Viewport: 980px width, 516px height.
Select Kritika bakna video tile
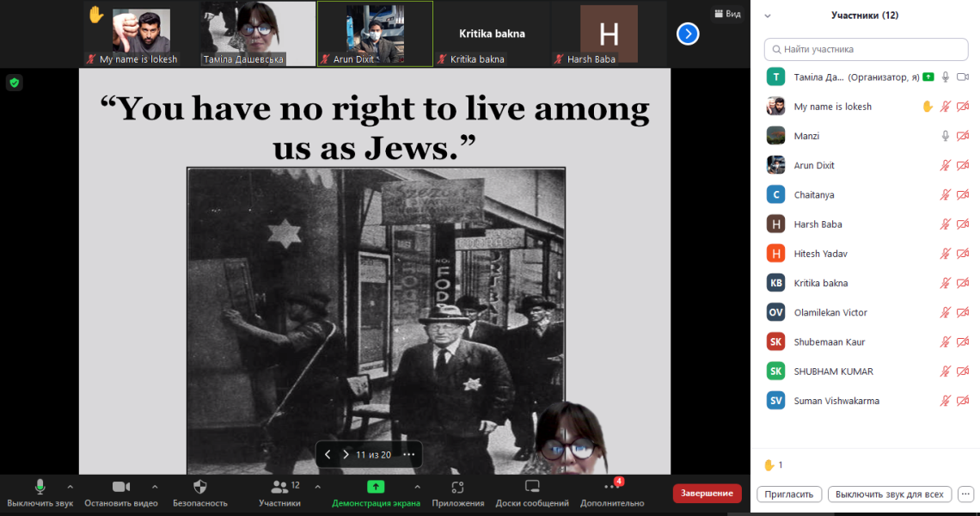tap(492, 34)
